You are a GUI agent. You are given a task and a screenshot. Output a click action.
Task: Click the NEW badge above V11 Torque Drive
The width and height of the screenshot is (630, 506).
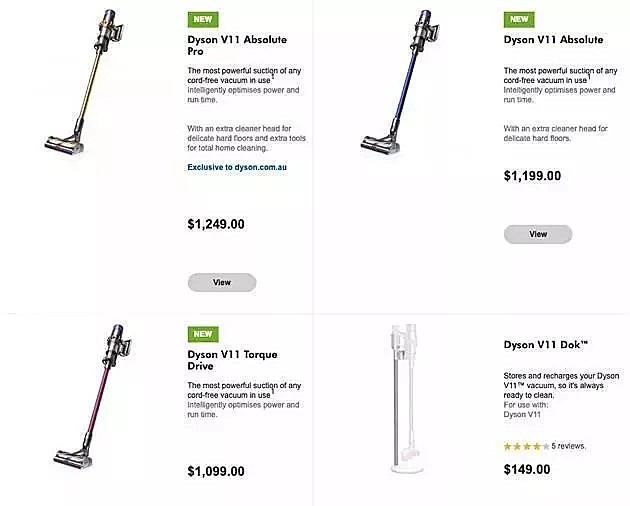click(203, 334)
